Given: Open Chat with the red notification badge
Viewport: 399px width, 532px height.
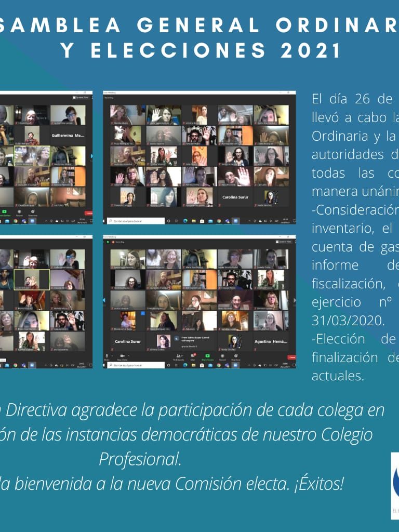Looking at the screenshot, I should pos(193,357).
